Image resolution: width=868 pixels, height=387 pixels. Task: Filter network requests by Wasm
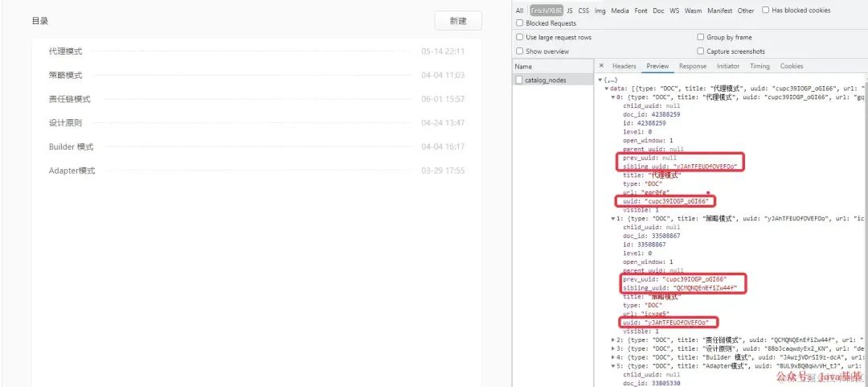pos(693,10)
